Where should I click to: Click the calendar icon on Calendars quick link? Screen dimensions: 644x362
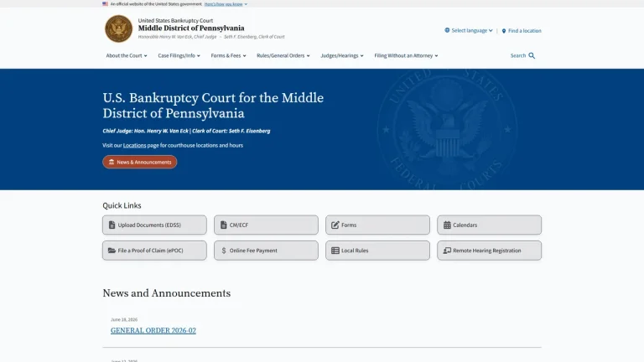tap(447, 225)
